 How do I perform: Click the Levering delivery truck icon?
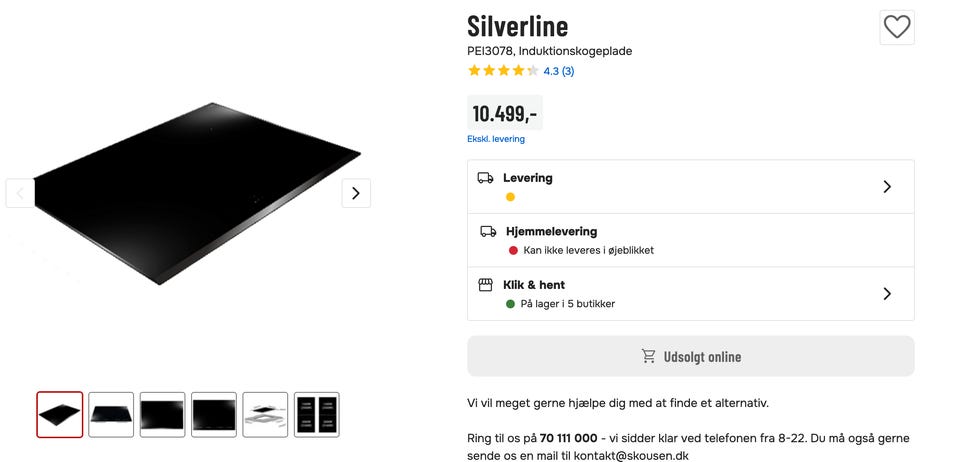point(485,178)
